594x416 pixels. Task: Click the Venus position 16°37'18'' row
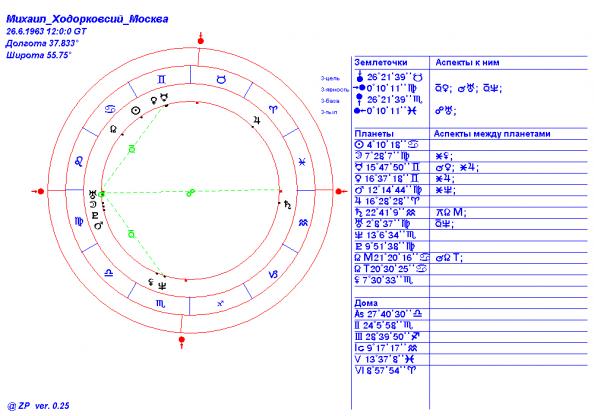point(387,178)
